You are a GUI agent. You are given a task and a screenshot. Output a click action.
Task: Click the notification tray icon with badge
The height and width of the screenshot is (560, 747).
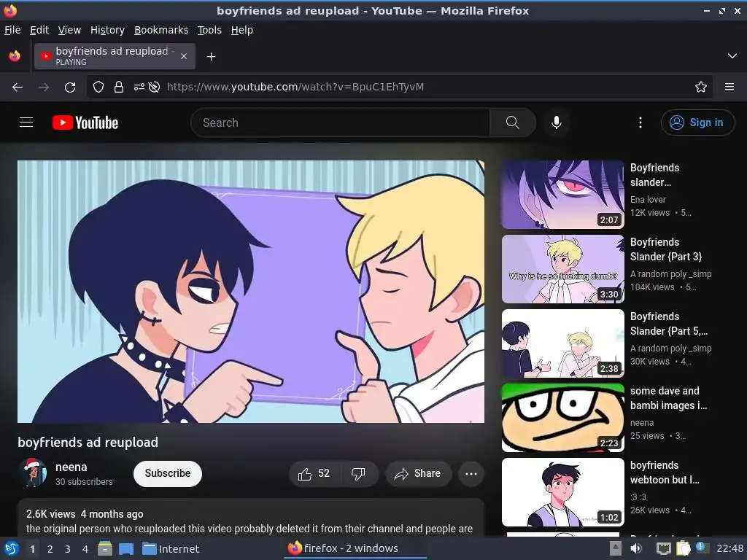coord(702,548)
